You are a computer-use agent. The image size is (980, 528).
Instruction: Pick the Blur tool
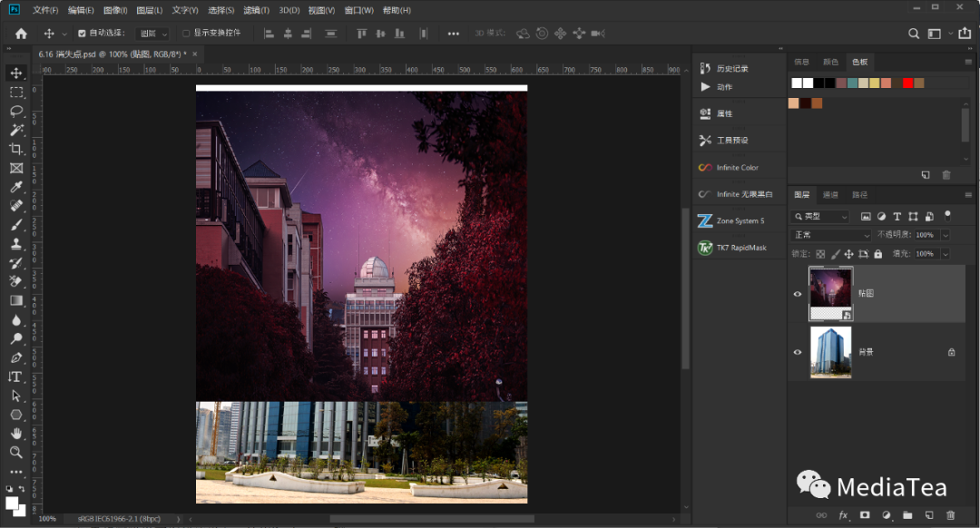tap(16, 320)
